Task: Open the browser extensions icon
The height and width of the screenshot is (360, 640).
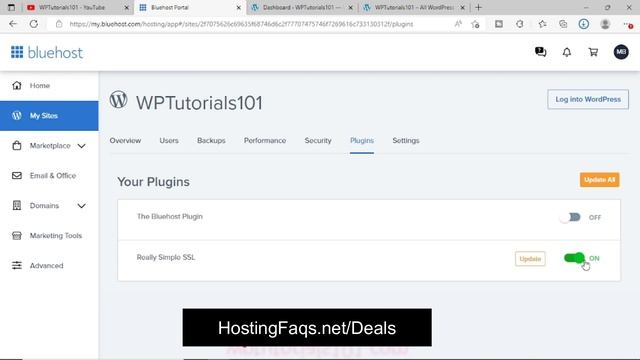Action: pos(520,24)
